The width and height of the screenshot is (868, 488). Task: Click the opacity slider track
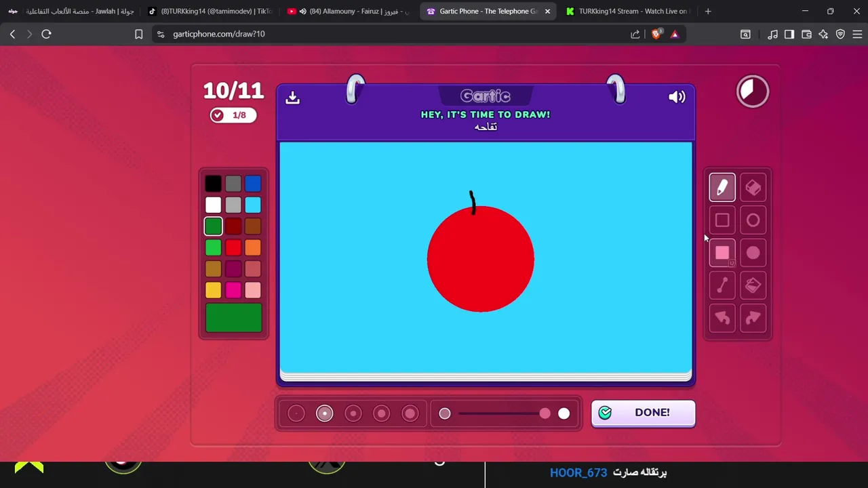coord(505,413)
